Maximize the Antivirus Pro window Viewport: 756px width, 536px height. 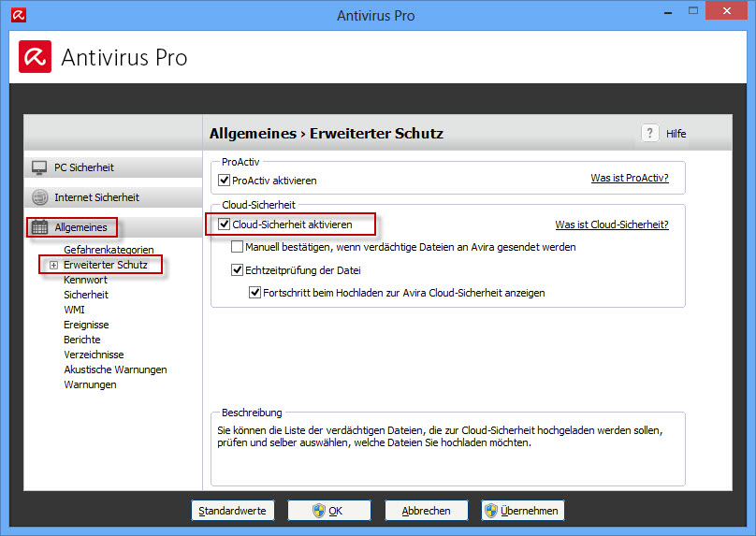pos(692,10)
